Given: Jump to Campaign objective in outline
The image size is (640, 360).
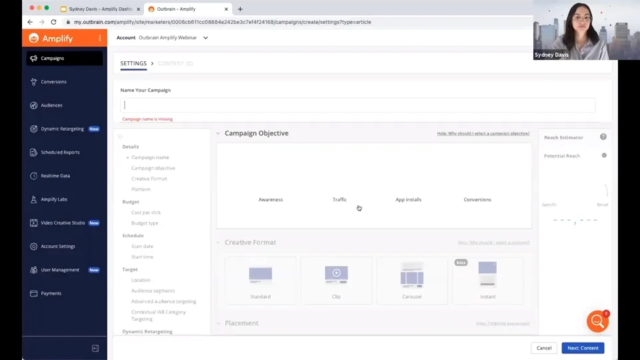Looking at the screenshot, I should pos(153,168).
